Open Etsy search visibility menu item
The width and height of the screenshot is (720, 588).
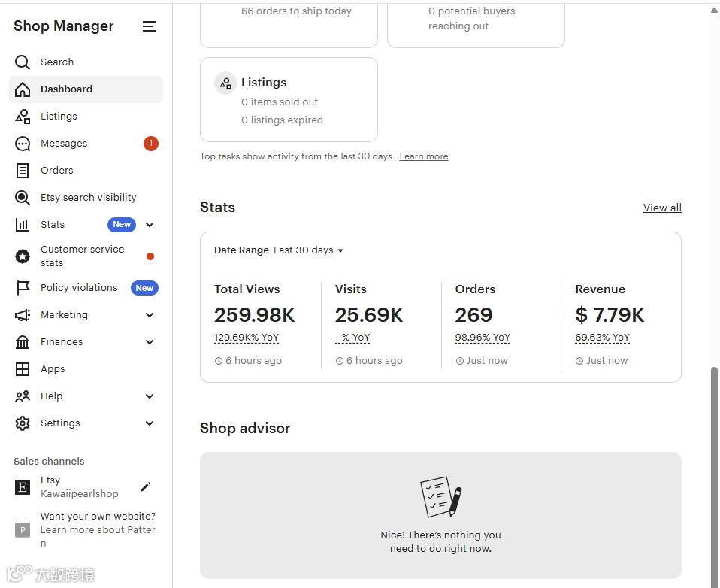[88, 198]
